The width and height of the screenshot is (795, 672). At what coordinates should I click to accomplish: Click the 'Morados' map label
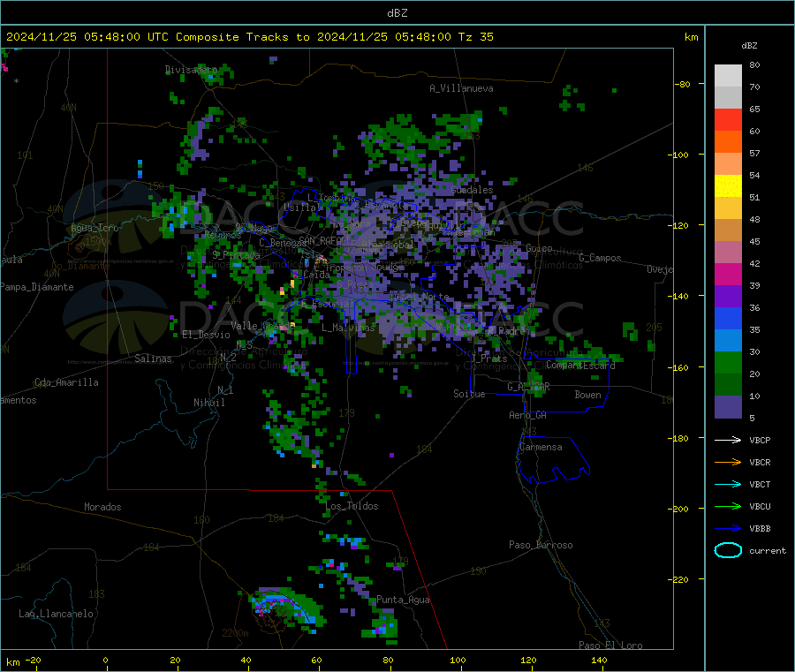[102, 507]
